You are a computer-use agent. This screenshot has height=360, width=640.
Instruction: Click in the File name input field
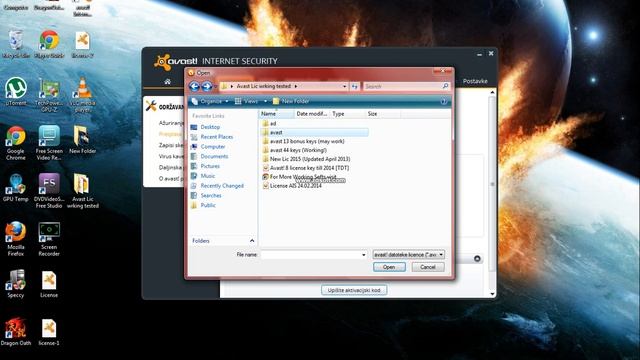tap(311, 255)
